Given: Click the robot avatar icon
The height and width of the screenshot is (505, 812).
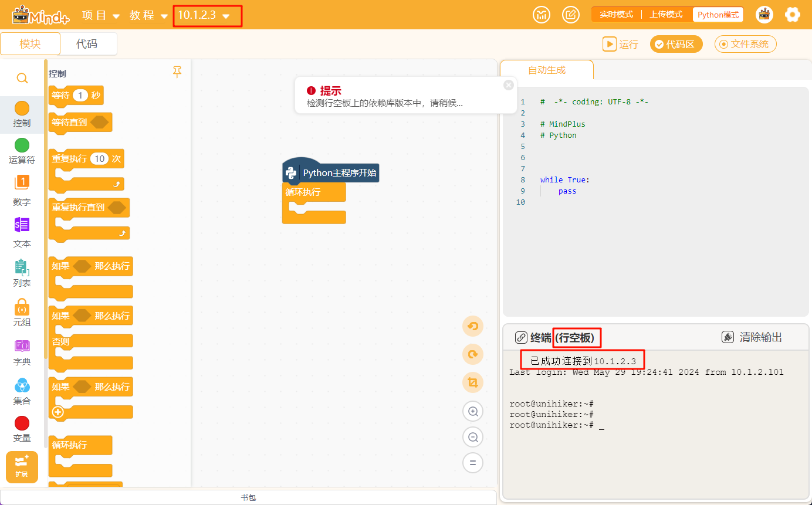Looking at the screenshot, I should (x=764, y=15).
